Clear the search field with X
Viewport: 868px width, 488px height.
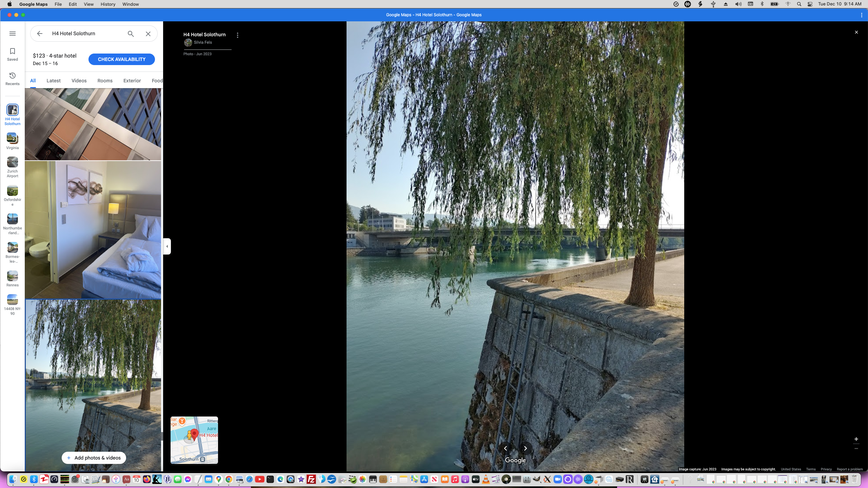[148, 34]
